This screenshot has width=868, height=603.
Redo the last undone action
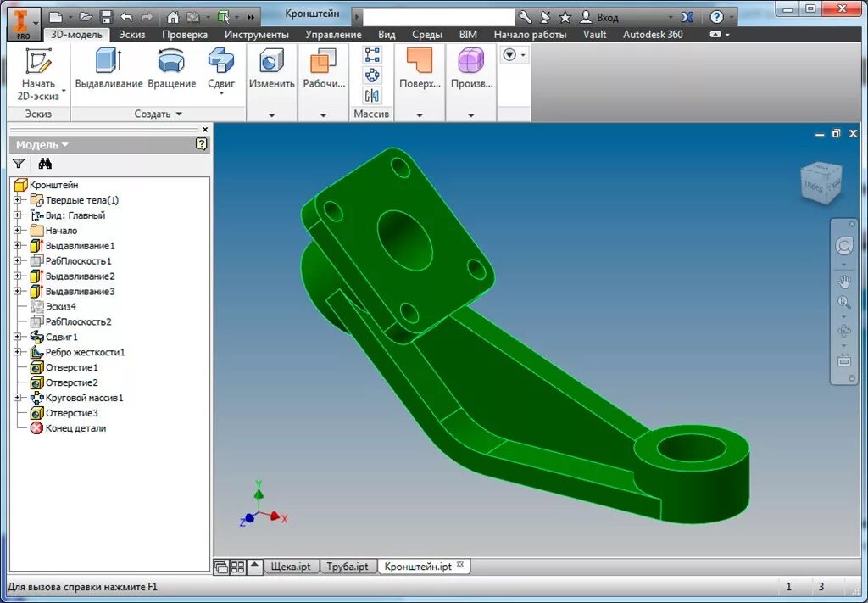click(147, 17)
